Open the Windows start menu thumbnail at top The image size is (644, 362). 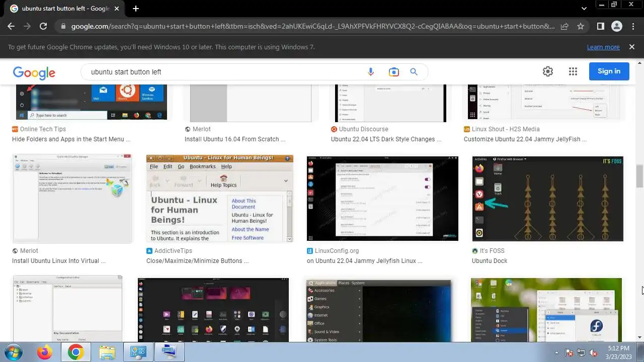92,103
